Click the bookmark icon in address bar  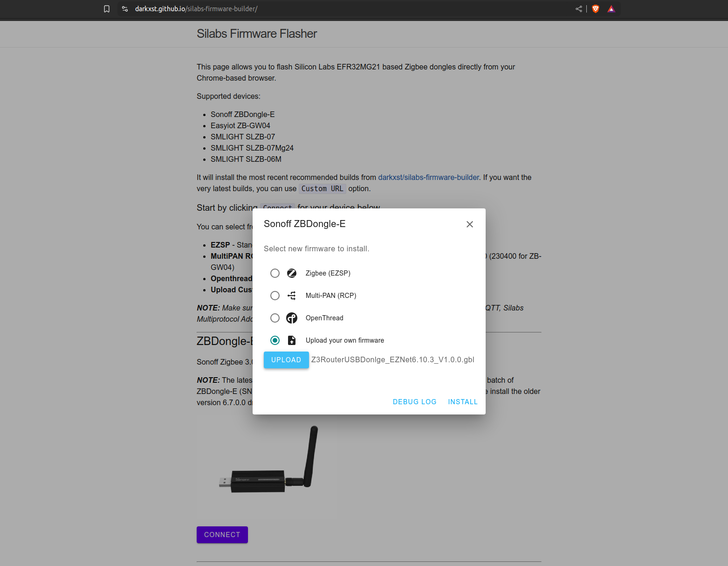click(x=107, y=9)
